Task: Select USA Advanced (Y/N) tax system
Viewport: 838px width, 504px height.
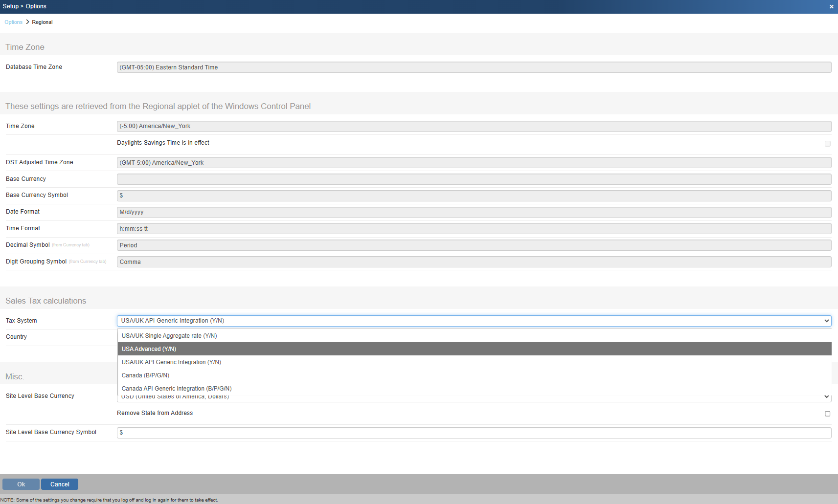Action: (x=149, y=349)
